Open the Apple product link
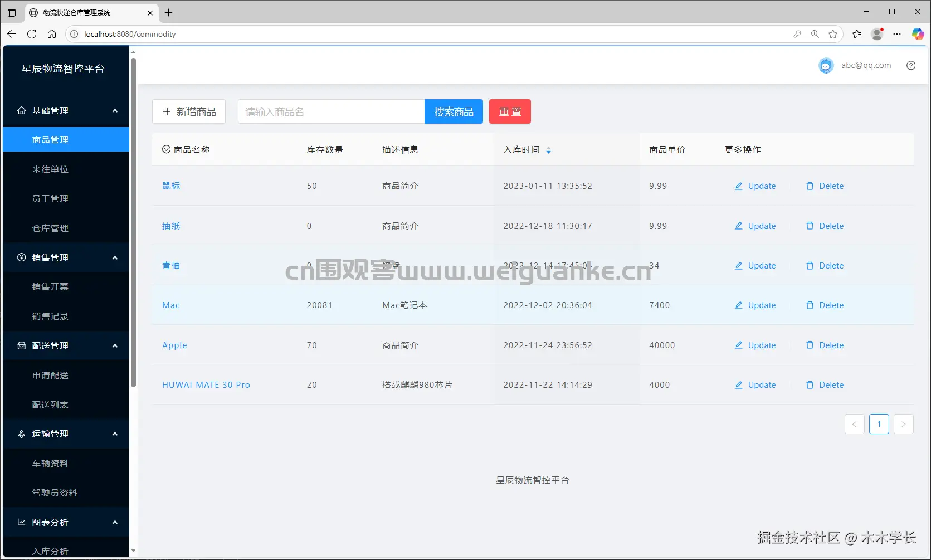 coord(174,345)
